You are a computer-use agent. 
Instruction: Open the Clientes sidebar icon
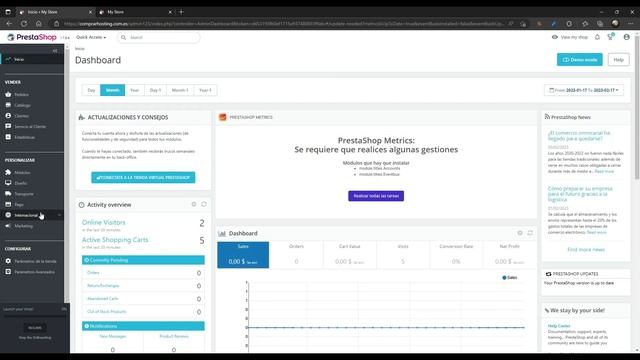(x=8, y=116)
